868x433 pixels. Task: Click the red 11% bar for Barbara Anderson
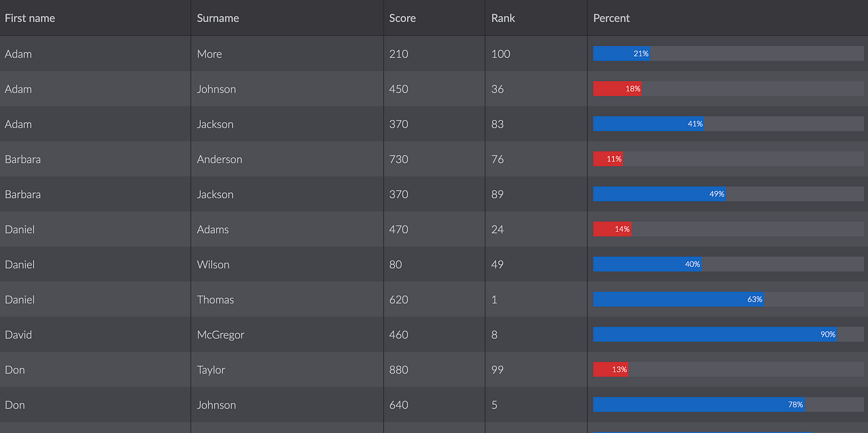608,158
